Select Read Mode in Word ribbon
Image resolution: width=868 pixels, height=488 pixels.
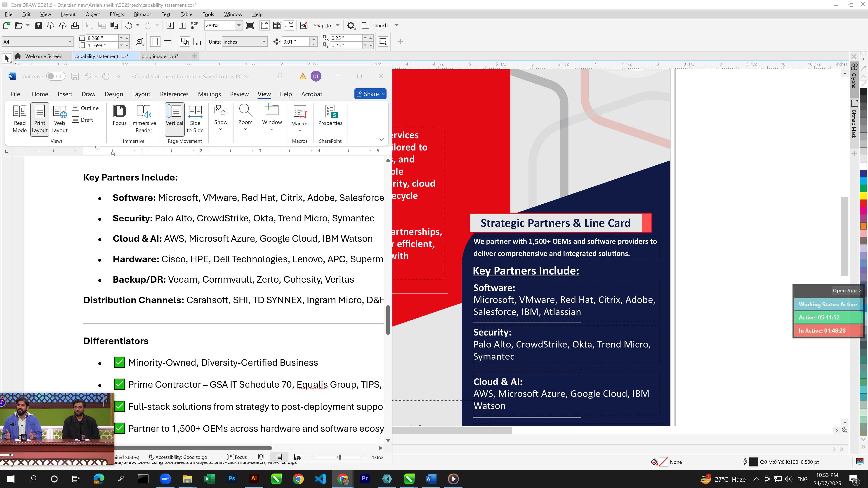coord(19,119)
